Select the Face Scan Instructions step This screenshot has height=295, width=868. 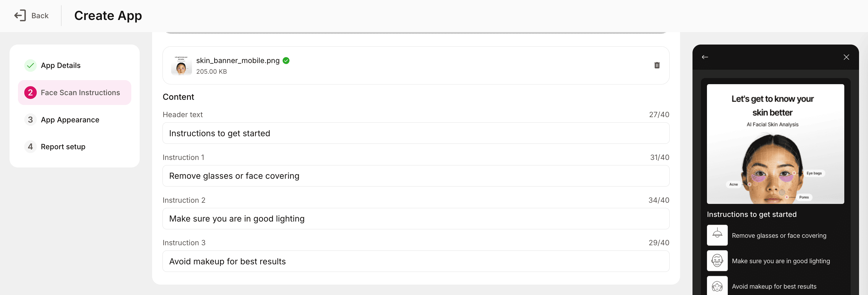coord(80,93)
